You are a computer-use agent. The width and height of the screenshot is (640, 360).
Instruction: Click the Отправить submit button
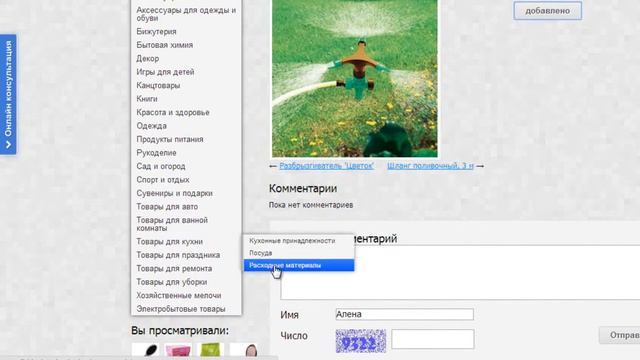pos(620,335)
